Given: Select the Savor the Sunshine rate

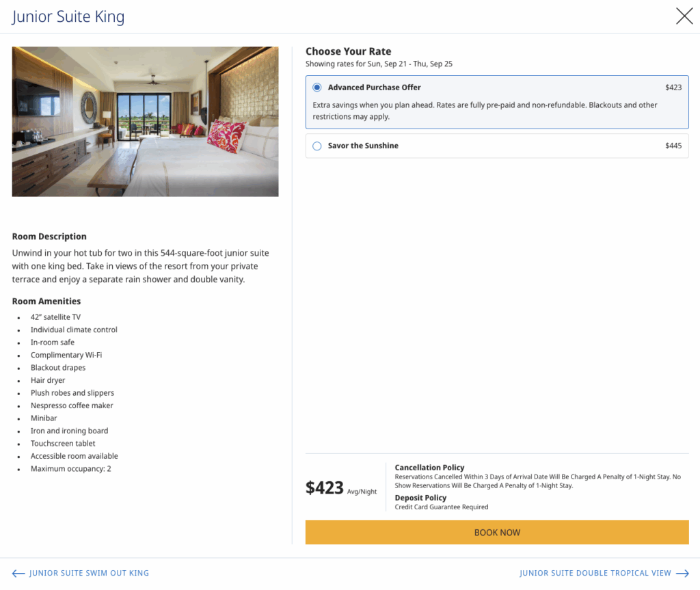Looking at the screenshot, I should [316, 145].
